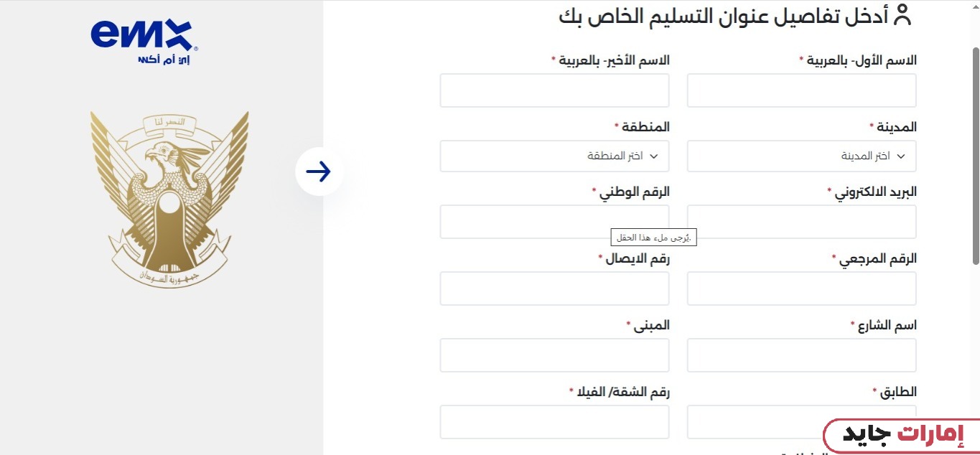The image size is (980, 455).
Task: Expand chevron of the city selector
Action: tap(901, 156)
